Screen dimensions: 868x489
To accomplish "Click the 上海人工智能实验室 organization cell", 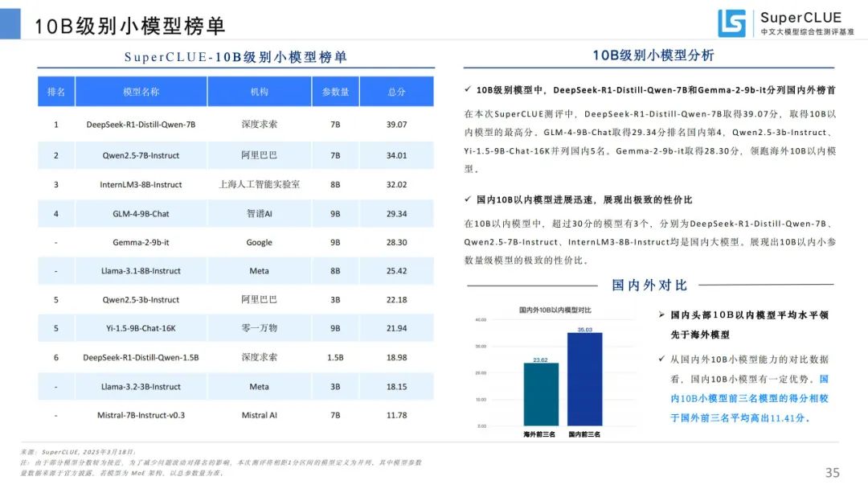I will (259, 184).
